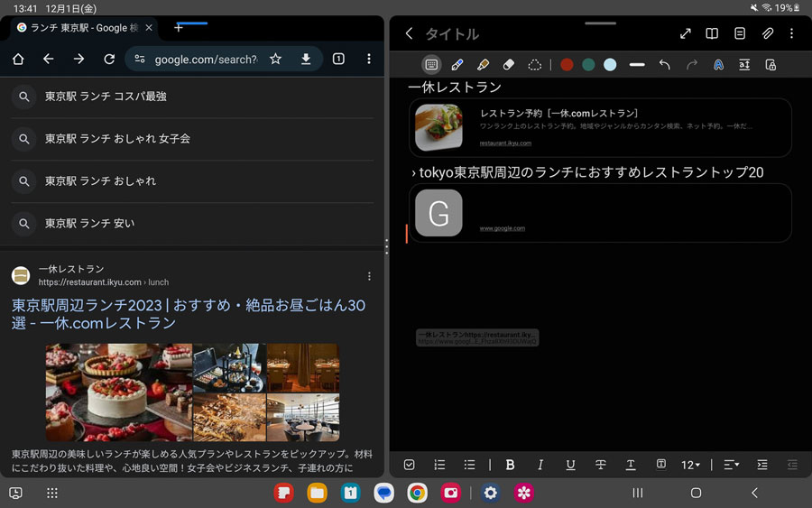
Task: Open recent apps navigation button
Action: point(638,493)
